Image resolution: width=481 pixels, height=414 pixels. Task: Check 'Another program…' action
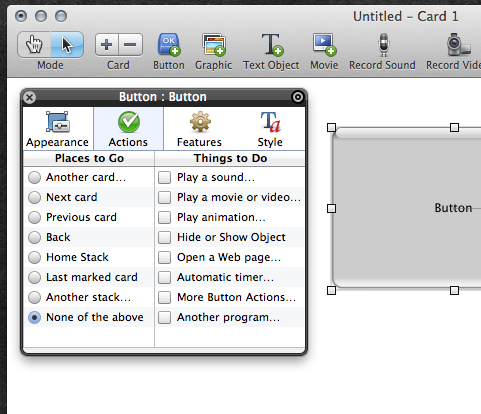click(x=164, y=317)
